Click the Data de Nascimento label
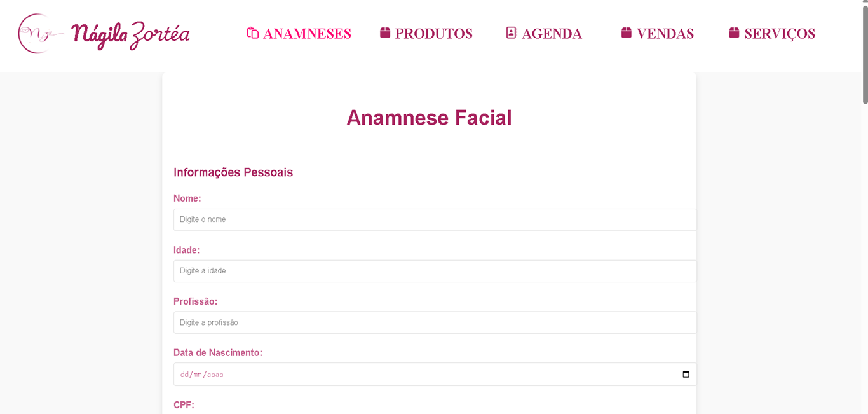Viewport: 868px width, 414px height. pyautogui.click(x=218, y=353)
